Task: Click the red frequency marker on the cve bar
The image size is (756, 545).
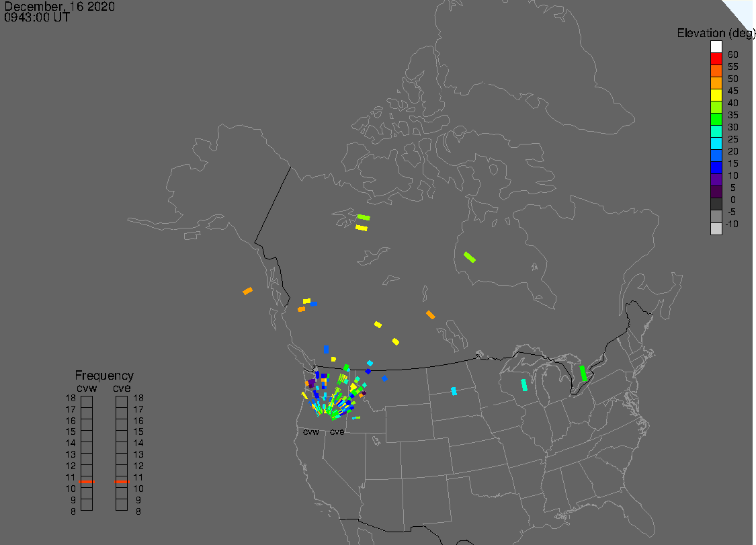Action: [122, 481]
